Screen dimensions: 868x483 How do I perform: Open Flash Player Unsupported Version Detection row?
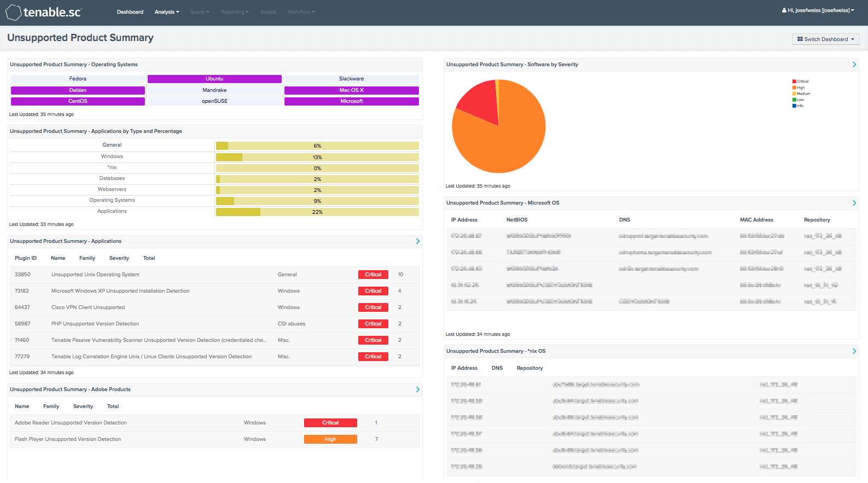coord(214,439)
